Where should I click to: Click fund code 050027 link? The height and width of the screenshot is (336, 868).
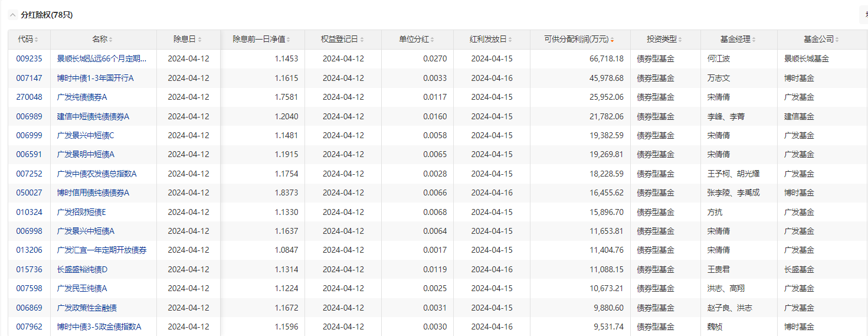[x=29, y=193]
